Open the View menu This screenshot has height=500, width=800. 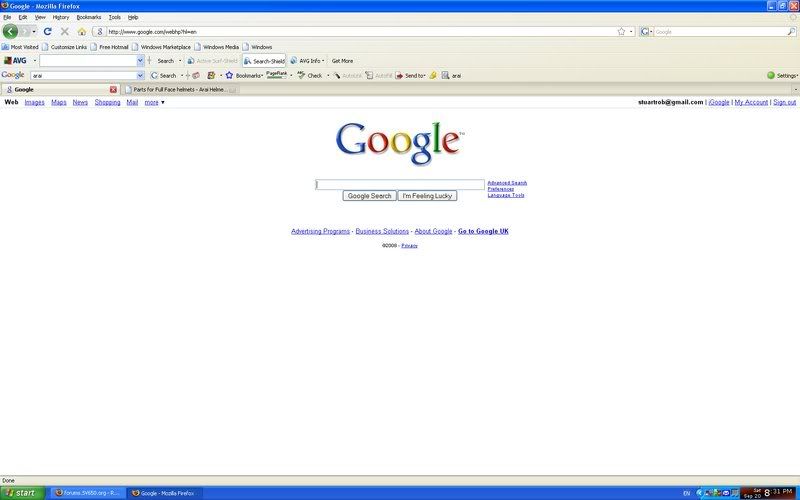pyautogui.click(x=40, y=17)
